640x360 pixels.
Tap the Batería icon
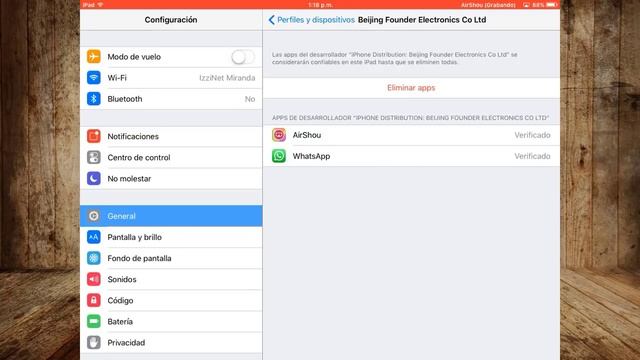[x=93, y=322]
